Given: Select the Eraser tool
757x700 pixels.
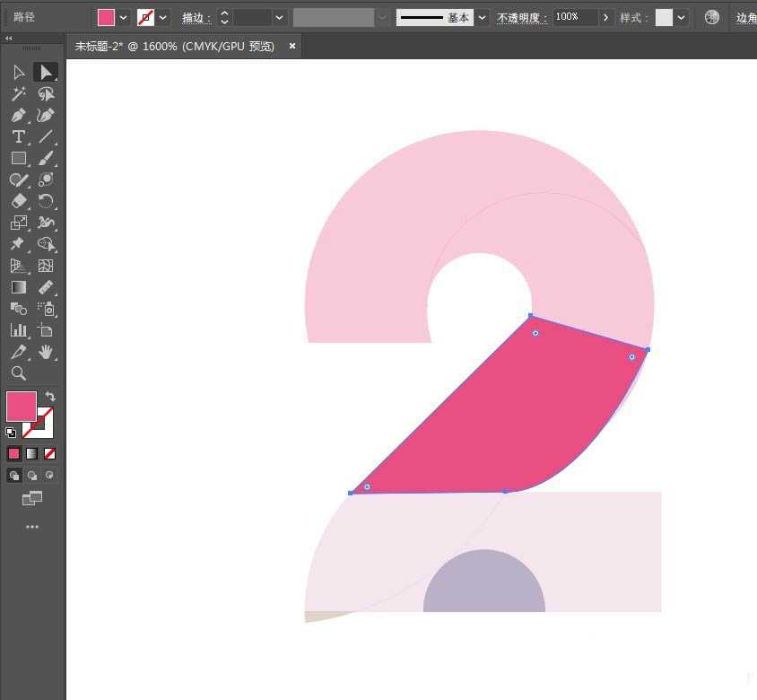Looking at the screenshot, I should click(18, 201).
